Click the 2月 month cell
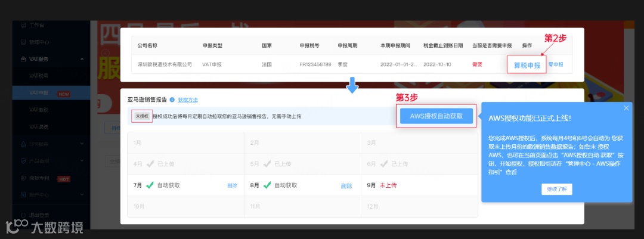The width and height of the screenshot is (644, 239). [303, 143]
